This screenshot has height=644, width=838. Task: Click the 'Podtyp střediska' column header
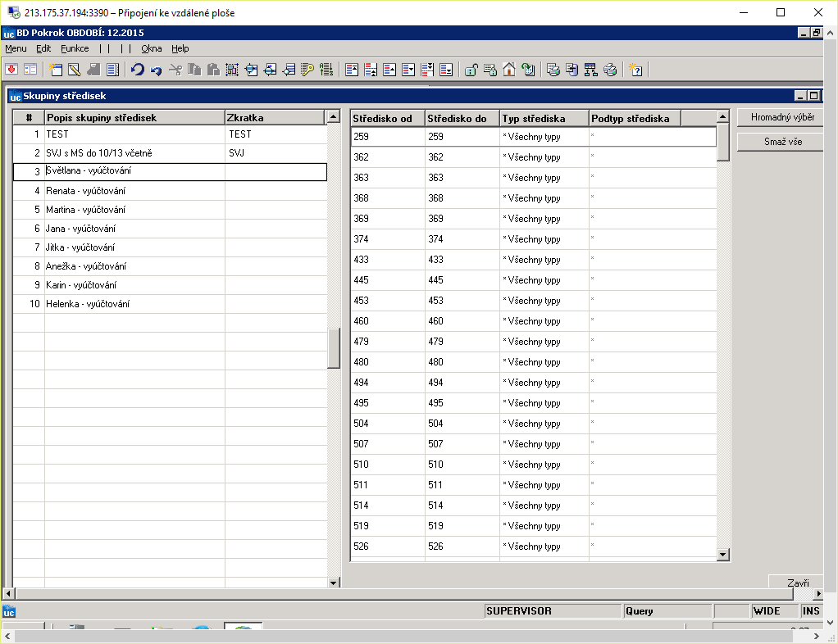point(635,119)
